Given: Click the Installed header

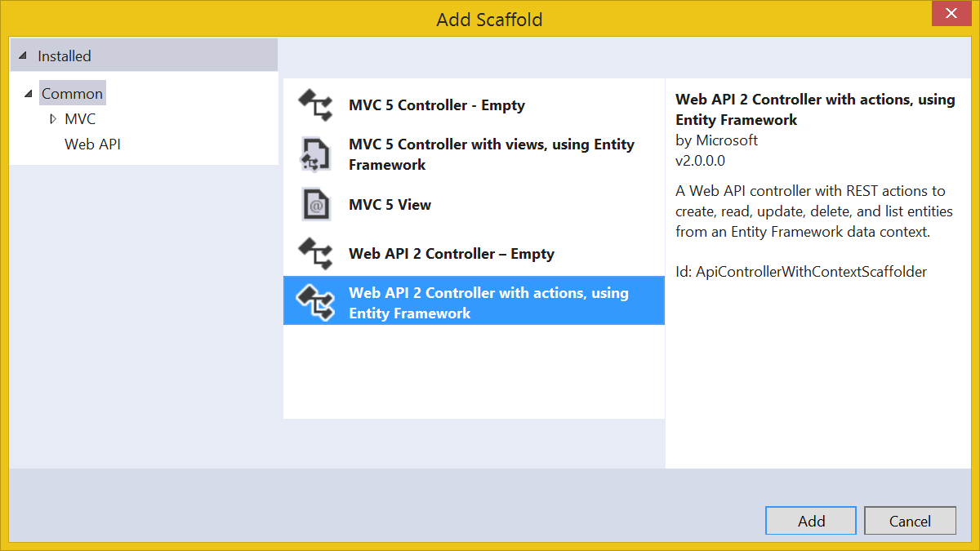Looking at the screenshot, I should click(64, 56).
